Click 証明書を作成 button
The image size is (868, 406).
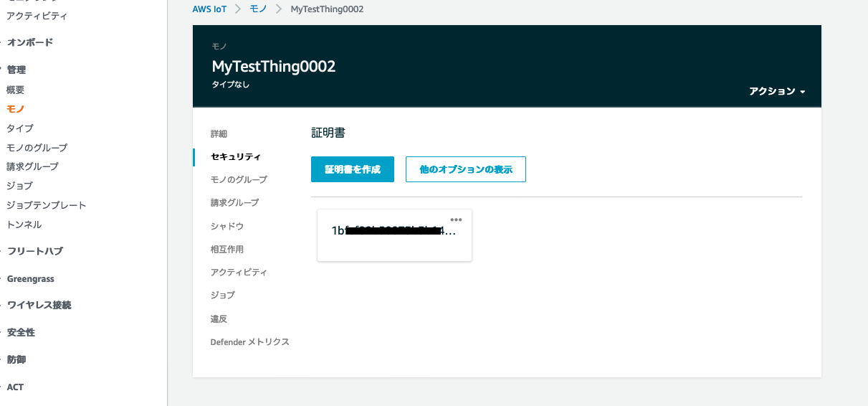pyautogui.click(x=353, y=169)
